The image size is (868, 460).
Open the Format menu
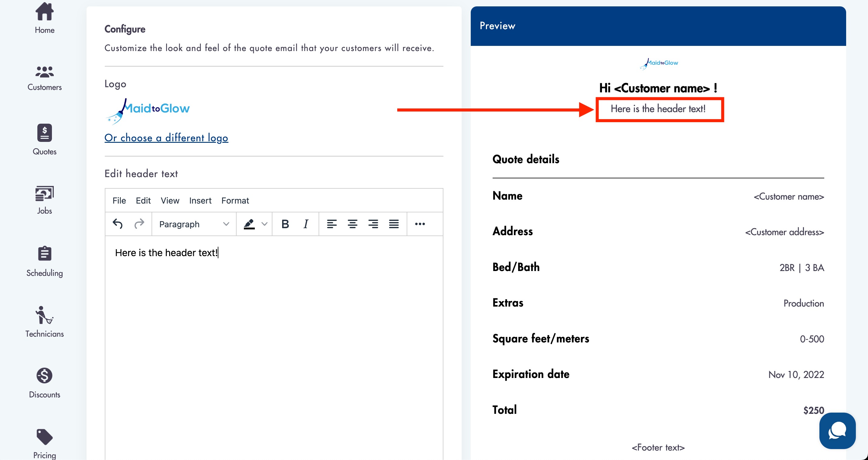pos(235,201)
